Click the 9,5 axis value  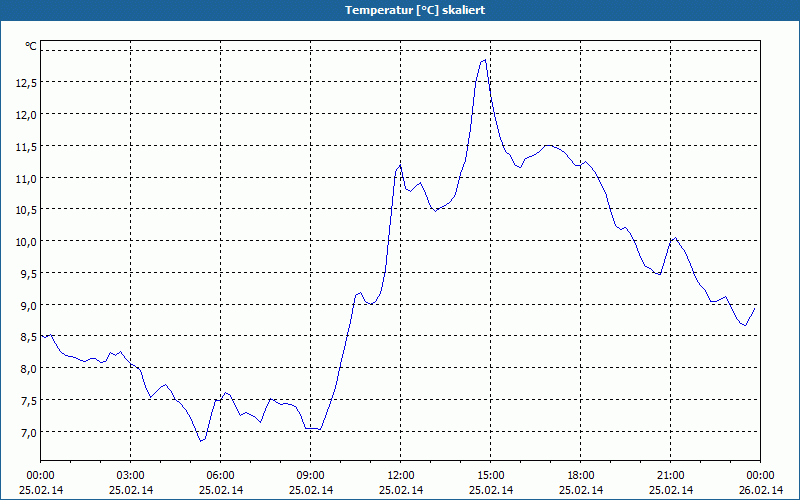(29, 274)
